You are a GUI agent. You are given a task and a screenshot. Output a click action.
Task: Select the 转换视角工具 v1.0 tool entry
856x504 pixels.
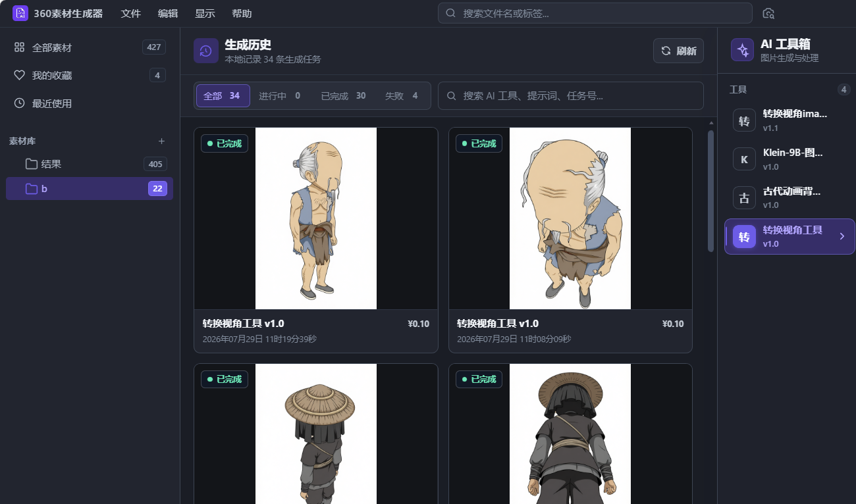pos(789,236)
